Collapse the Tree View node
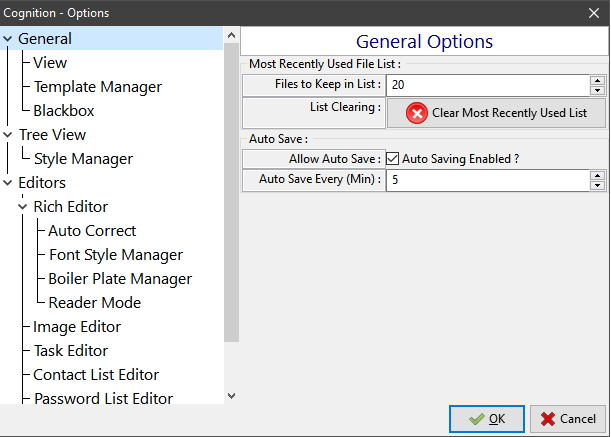611x437 pixels. [x=7, y=135]
